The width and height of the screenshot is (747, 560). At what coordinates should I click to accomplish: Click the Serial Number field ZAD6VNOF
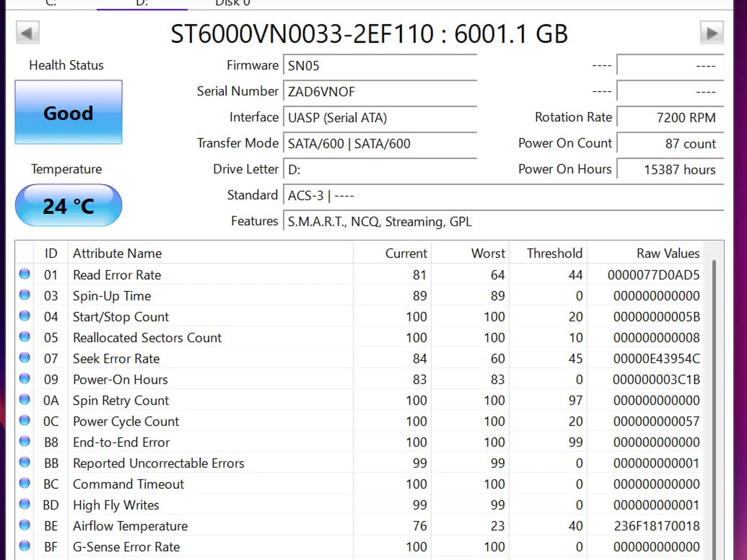pyautogui.click(x=380, y=91)
